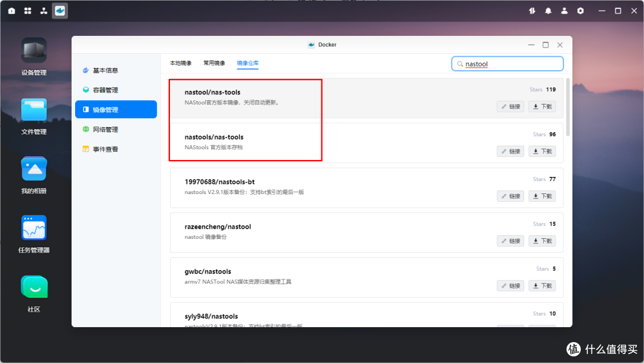Download nastool/nas-tools image

pos(542,106)
